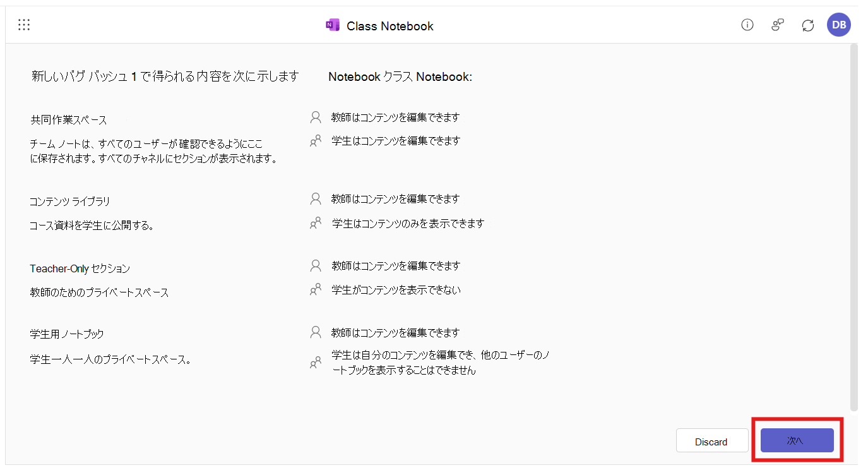Click the student icon beside 学生は自分のコンテンツを編集でき
This screenshot has height=470, width=868.
[x=316, y=363]
